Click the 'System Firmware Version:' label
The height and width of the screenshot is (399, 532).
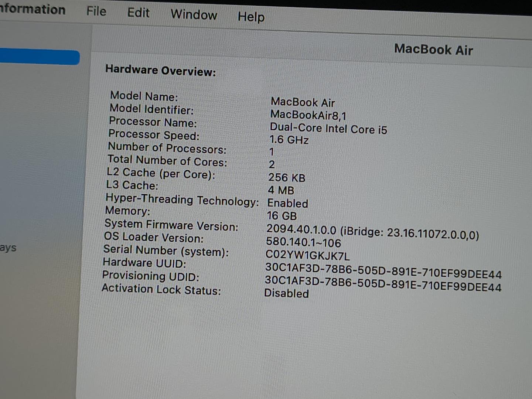click(x=171, y=225)
